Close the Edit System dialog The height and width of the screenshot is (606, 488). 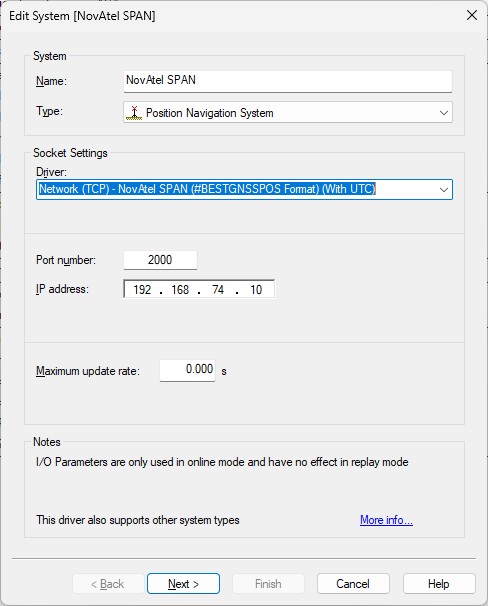pyautogui.click(x=472, y=15)
